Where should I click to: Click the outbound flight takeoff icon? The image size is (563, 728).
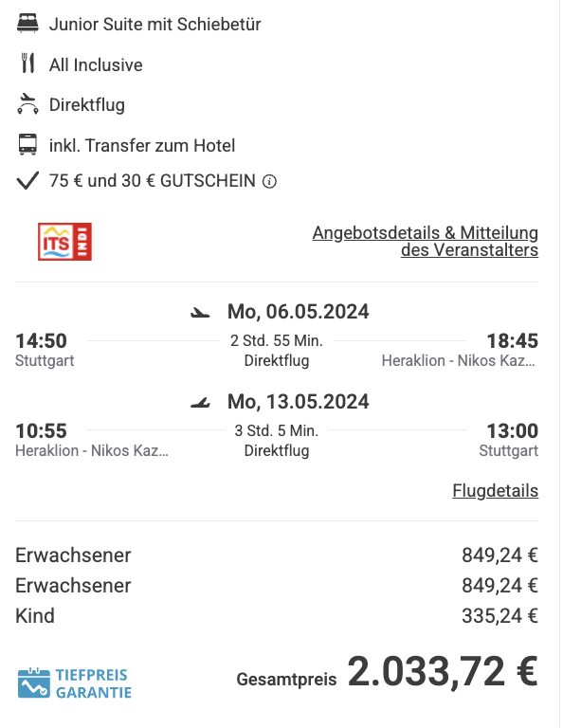click(x=200, y=313)
